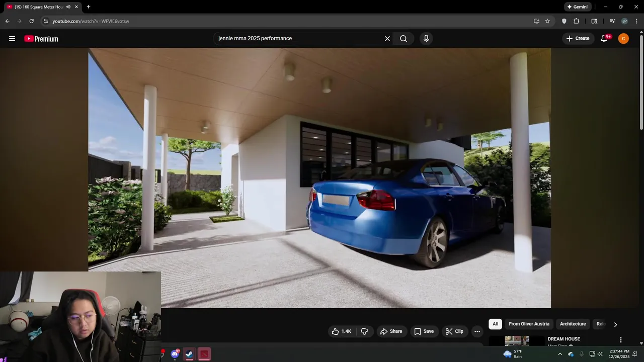The image size is (644, 362).
Task: Select From Oliver Austria chip
Action: coord(529,324)
